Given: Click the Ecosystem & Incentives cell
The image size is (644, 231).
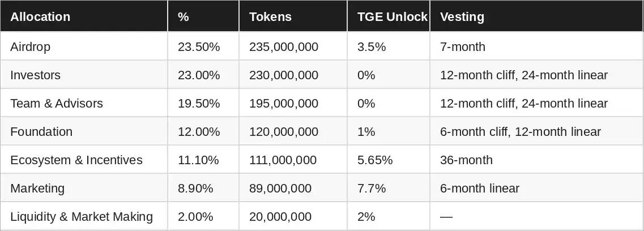Looking at the screenshot, I should tap(76, 160).
